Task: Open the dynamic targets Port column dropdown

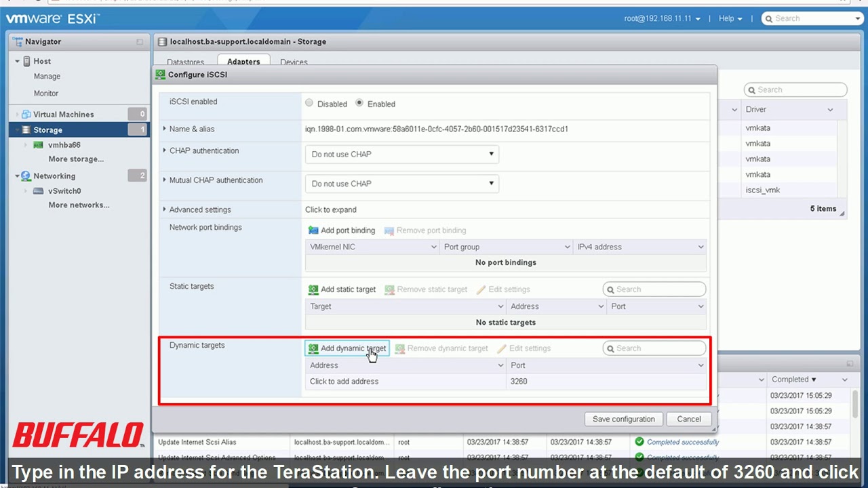Action: coord(701,365)
